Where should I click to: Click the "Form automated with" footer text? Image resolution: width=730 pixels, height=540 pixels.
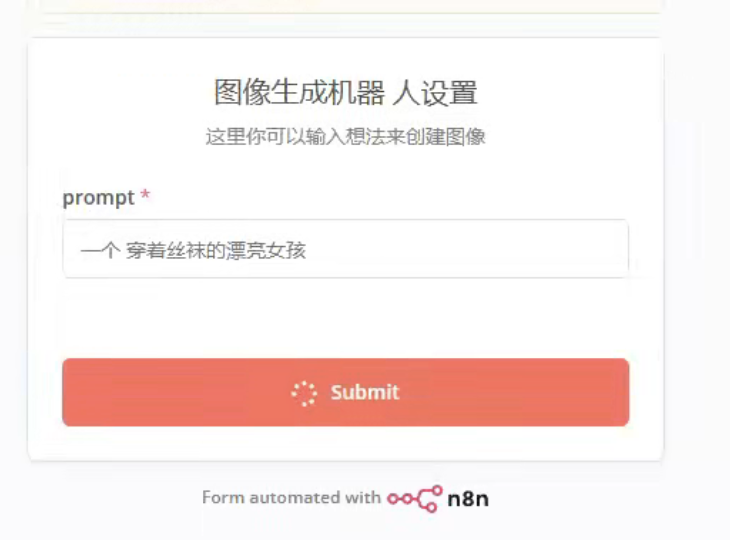[291, 498]
